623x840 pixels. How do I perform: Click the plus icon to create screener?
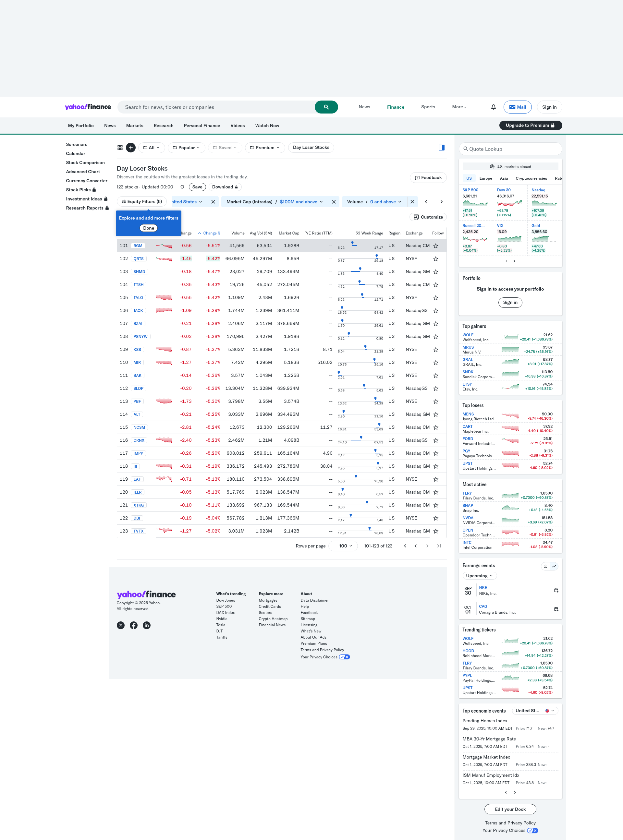130,148
